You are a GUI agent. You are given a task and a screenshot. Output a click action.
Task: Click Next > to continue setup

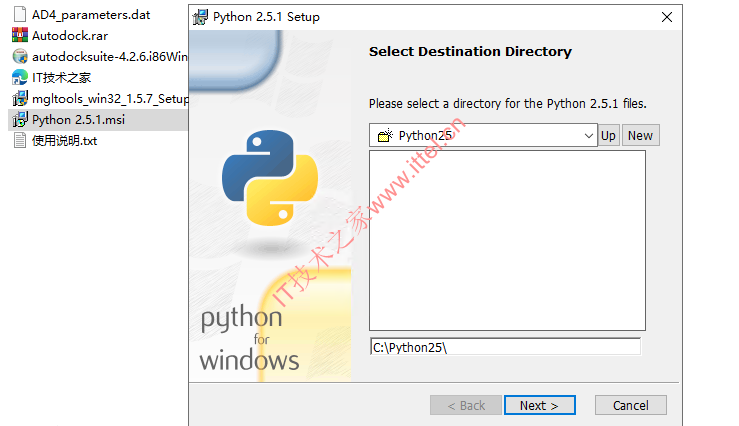pos(540,405)
